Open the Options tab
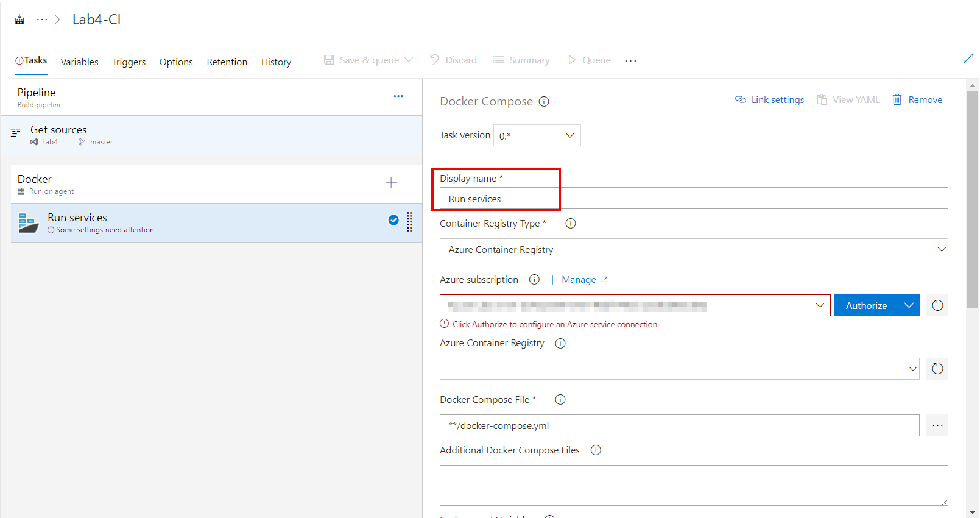980x518 pixels. pyautogui.click(x=176, y=62)
